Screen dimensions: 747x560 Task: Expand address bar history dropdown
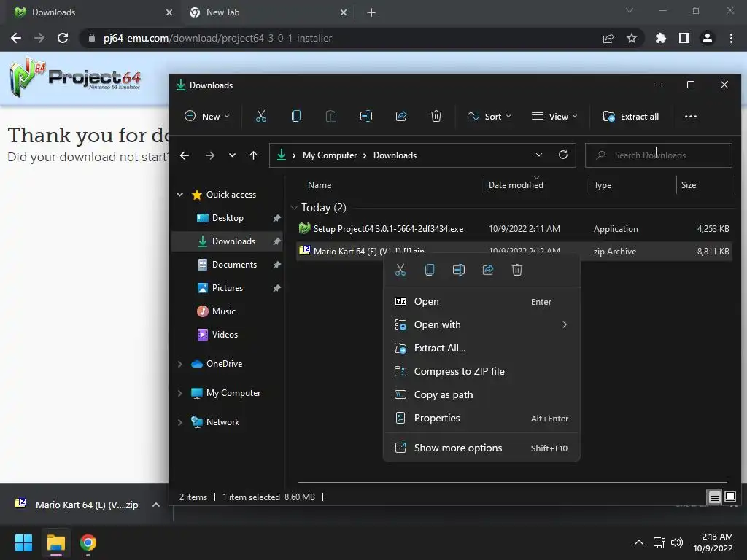pyautogui.click(x=539, y=155)
